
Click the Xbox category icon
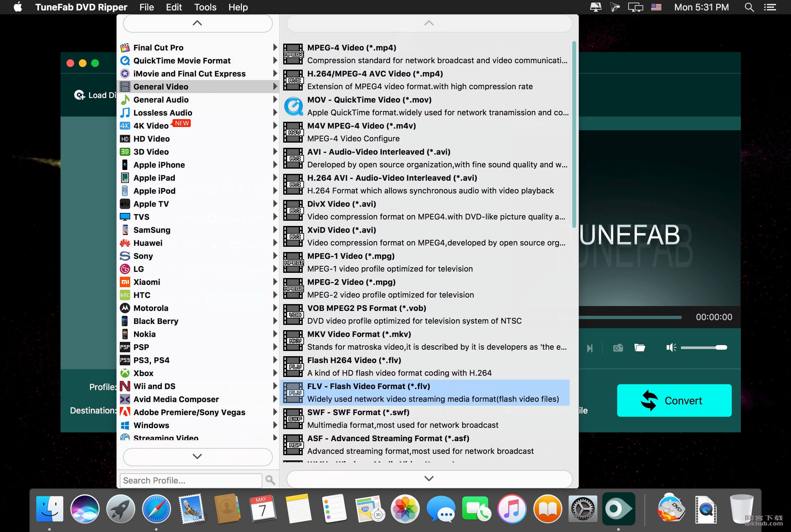[125, 373]
